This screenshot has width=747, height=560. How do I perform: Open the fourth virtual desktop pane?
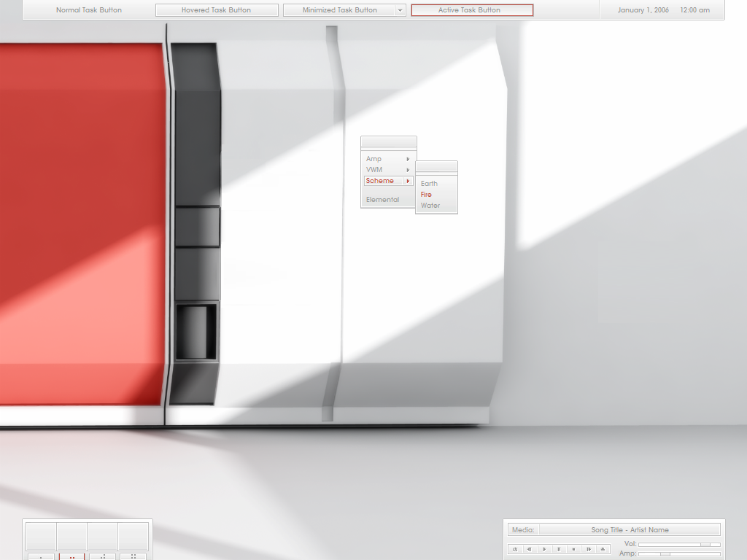(133, 536)
